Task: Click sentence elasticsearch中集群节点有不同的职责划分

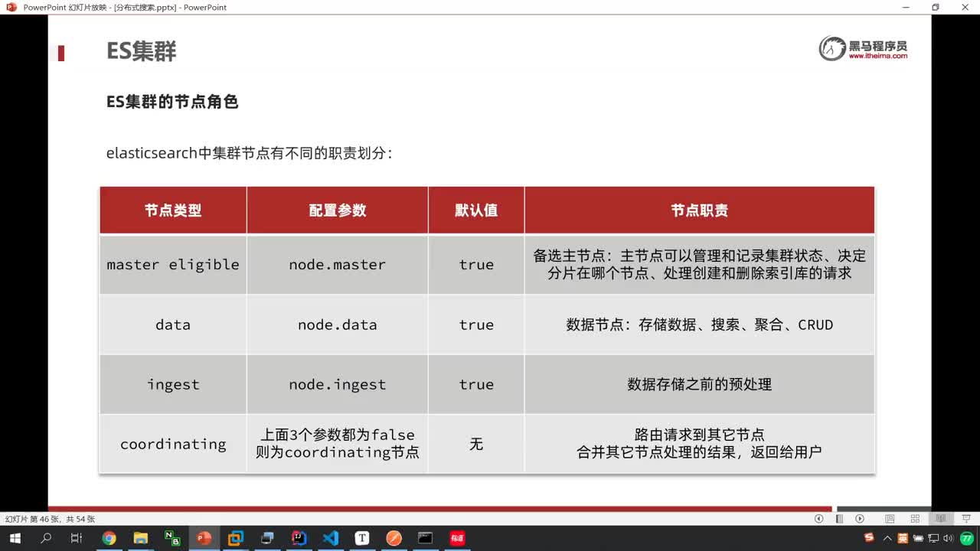Action: 249,153
